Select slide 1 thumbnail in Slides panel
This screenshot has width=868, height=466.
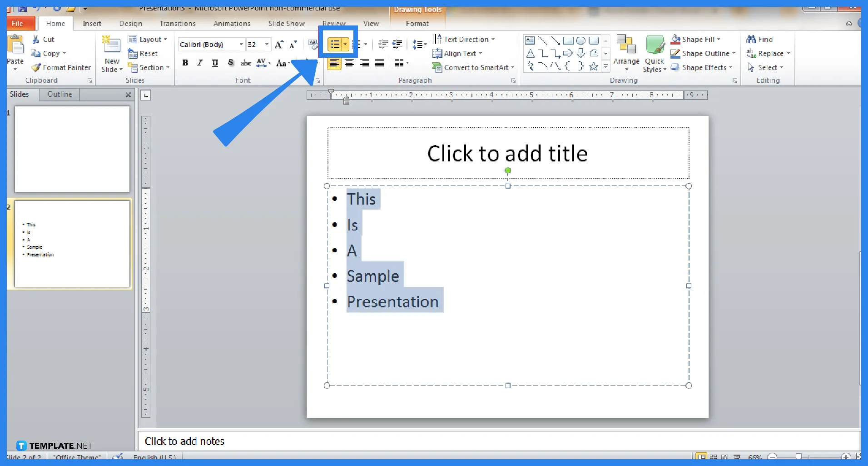pyautogui.click(x=72, y=149)
